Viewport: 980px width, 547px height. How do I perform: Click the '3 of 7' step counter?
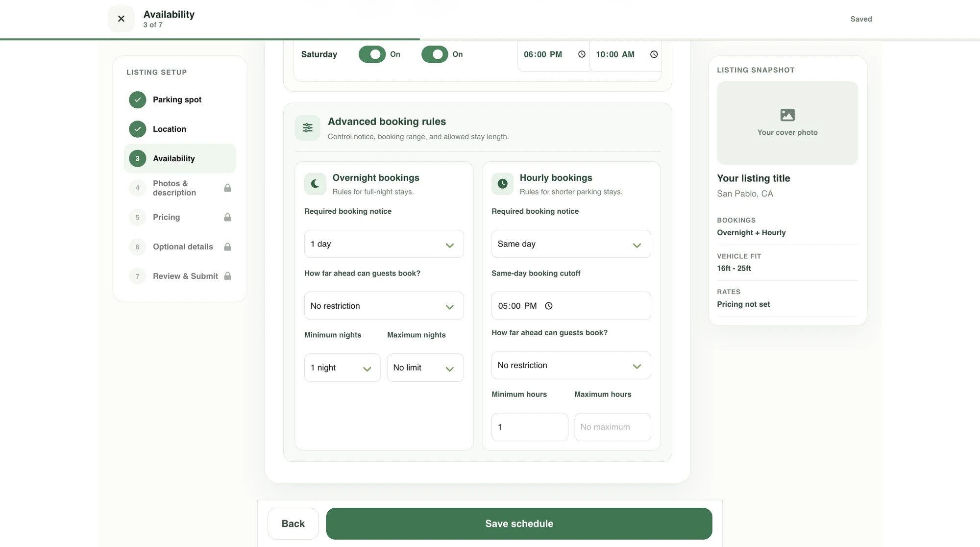(153, 25)
